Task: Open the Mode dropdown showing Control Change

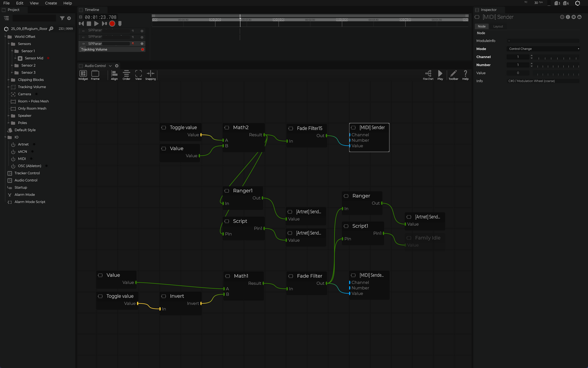Action: (543, 49)
